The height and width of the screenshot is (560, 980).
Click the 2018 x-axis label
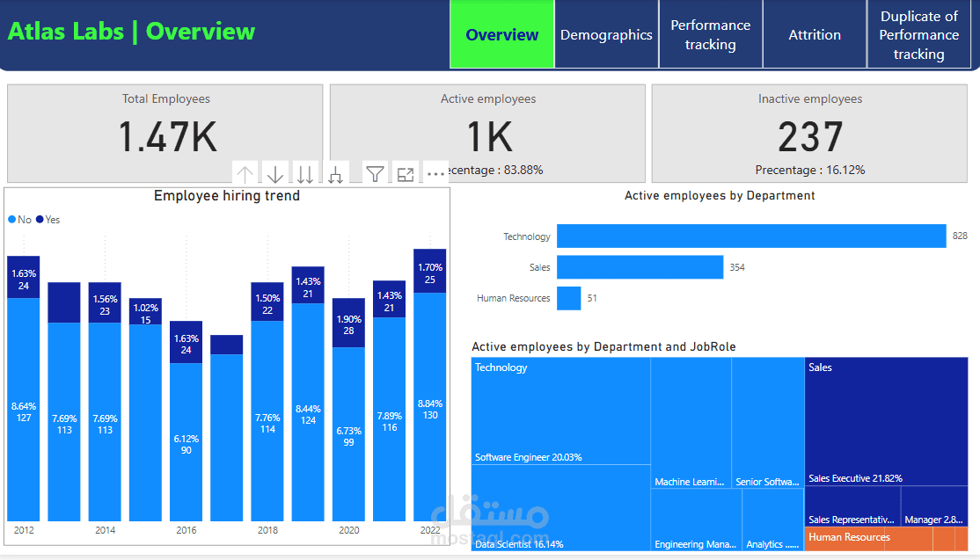267,530
